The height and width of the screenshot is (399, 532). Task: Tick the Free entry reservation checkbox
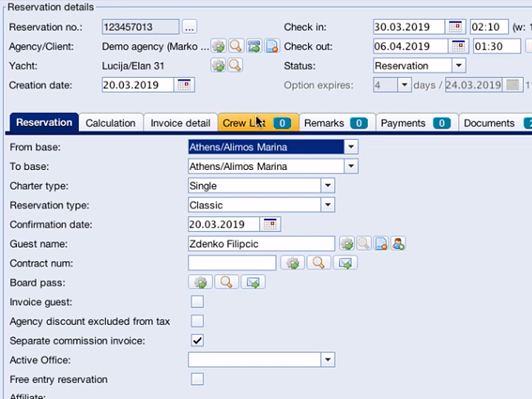click(x=197, y=379)
